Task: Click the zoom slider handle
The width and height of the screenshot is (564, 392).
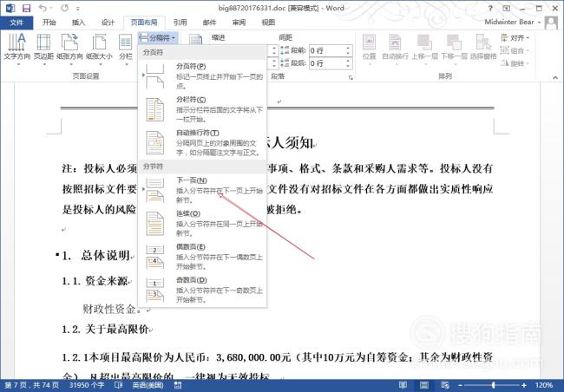Action: [x=493, y=385]
